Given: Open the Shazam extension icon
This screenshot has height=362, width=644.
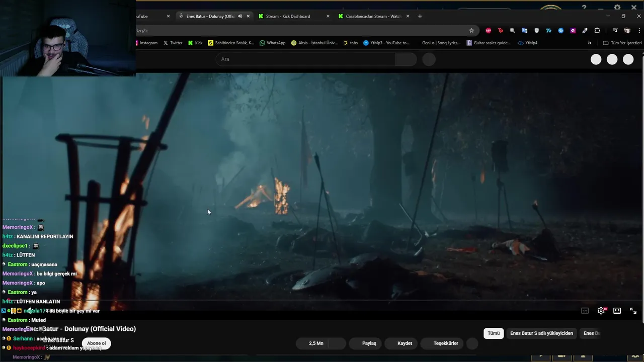Looking at the screenshot, I should pyautogui.click(x=560, y=31).
